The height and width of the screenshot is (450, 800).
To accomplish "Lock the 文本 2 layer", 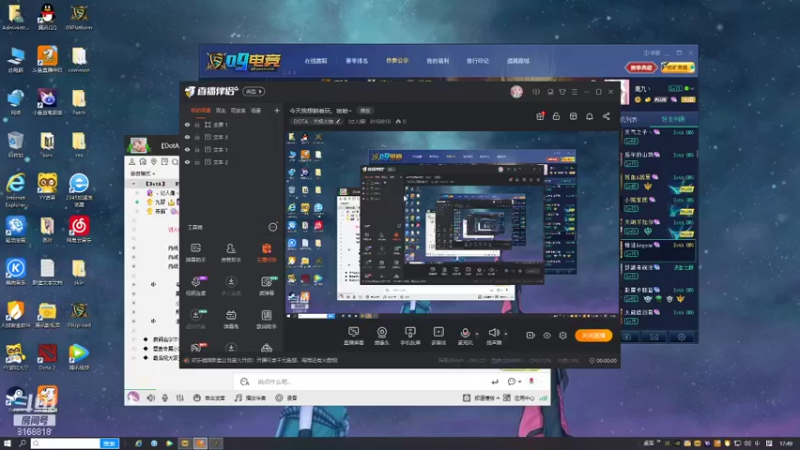I will (x=197, y=162).
